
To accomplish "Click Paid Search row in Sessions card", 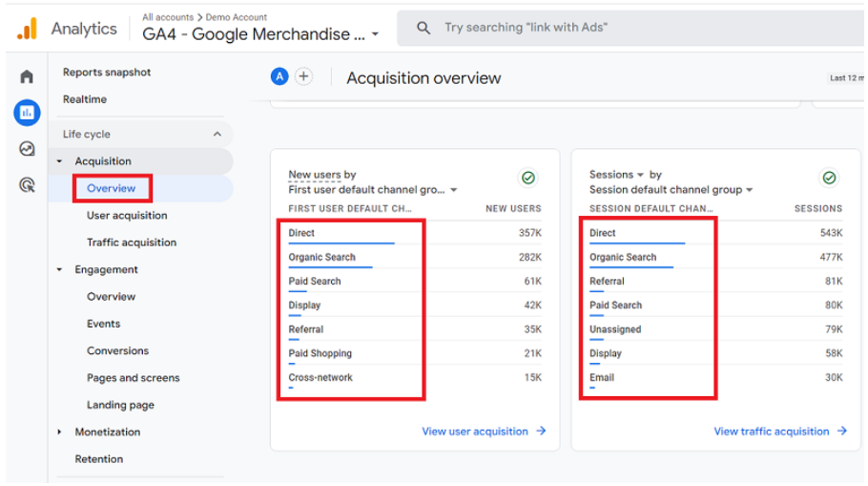I will pos(715,306).
